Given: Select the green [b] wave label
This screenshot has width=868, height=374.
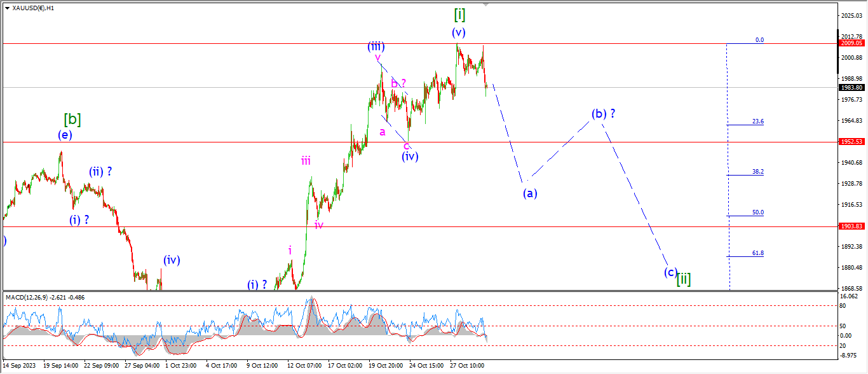Looking at the screenshot, I should [x=72, y=119].
